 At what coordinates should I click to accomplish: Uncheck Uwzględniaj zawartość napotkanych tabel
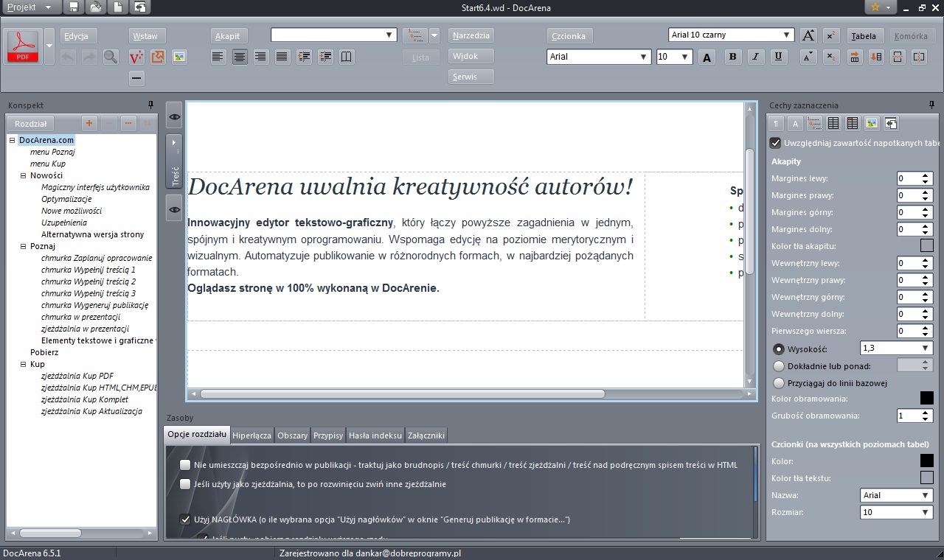(x=775, y=143)
